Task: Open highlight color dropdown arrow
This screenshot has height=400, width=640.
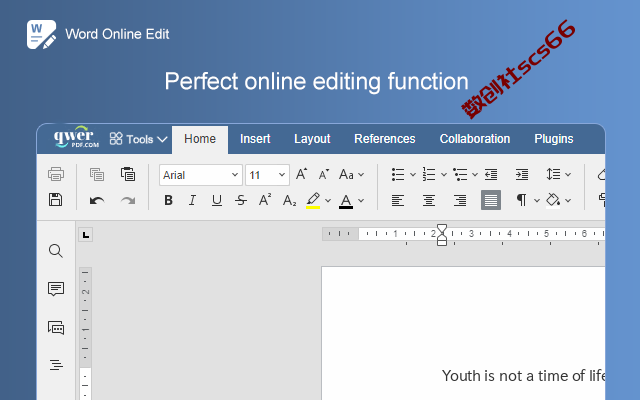Action: click(x=328, y=201)
